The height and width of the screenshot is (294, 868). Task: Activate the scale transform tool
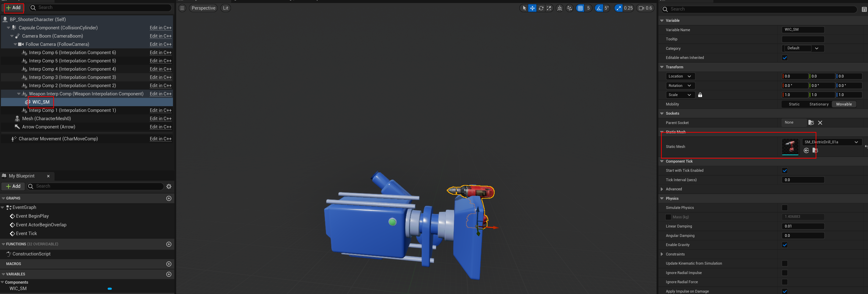(549, 8)
